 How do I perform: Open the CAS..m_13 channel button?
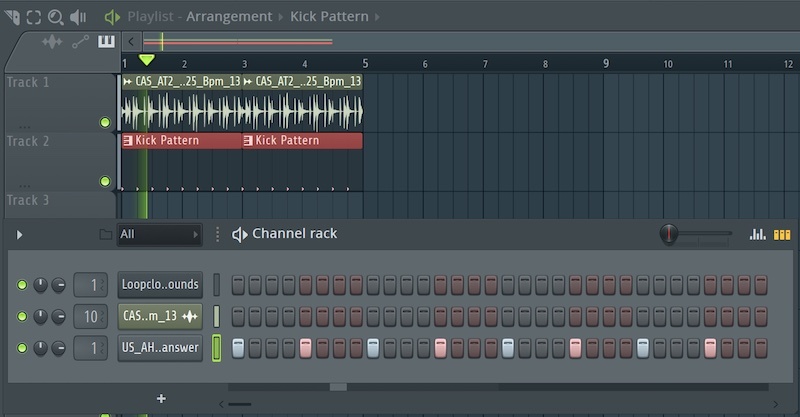point(159,317)
